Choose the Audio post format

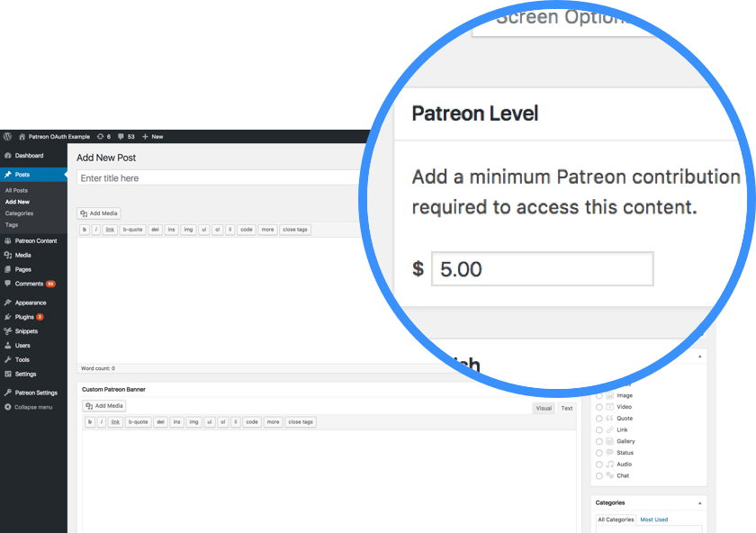[598, 465]
